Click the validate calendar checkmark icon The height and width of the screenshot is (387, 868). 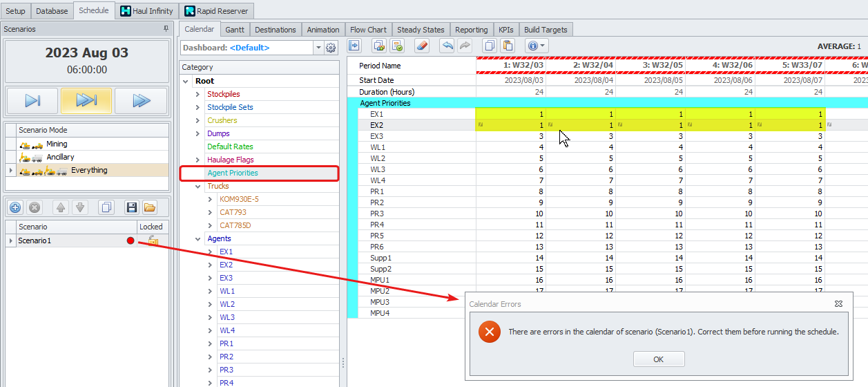[397, 46]
